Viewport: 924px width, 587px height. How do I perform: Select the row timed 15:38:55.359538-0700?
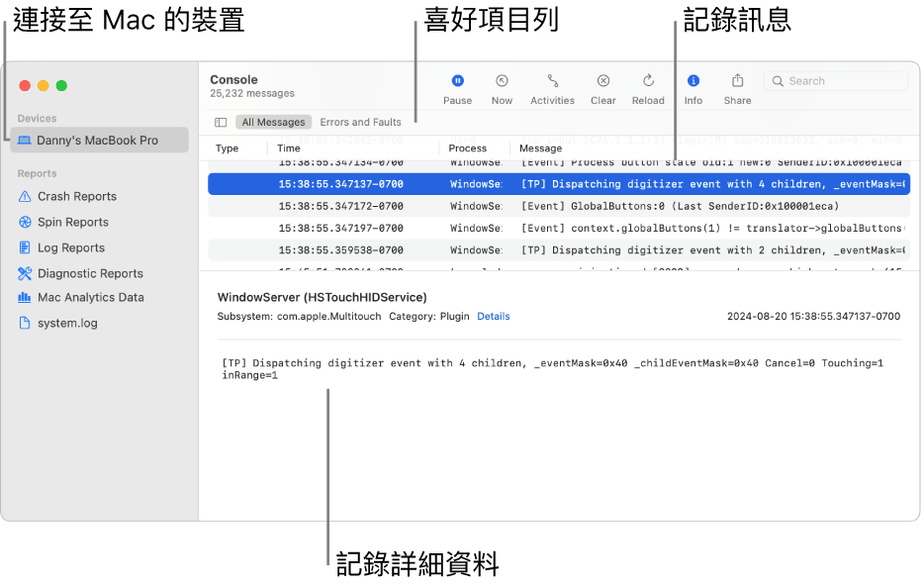pyautogui.click(x=559, y=249)
